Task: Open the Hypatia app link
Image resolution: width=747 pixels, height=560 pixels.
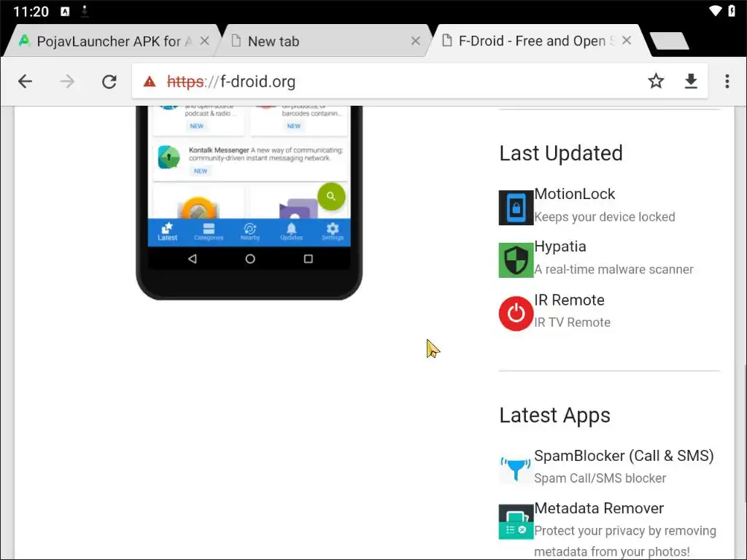Action: (560, 246)
